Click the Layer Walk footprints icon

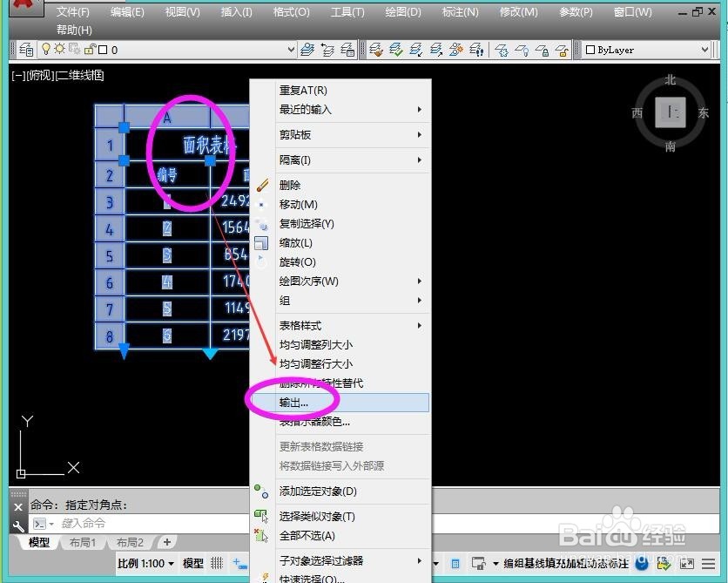tap(477, 50)
